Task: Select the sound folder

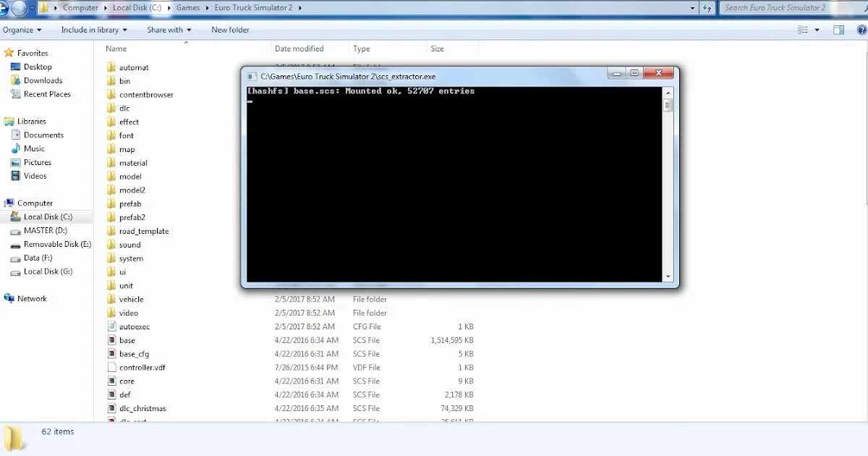Action: coord(124,245)
